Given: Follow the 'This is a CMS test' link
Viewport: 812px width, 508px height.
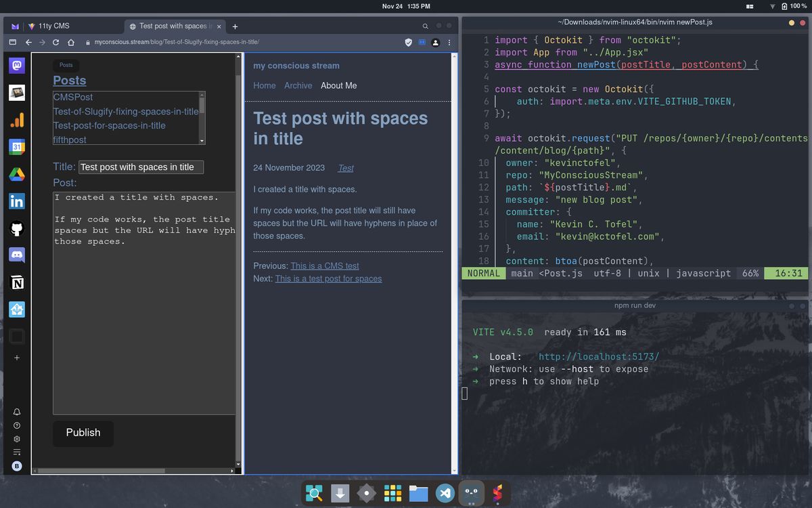Looking at the screenshot, I should (325, 266).
